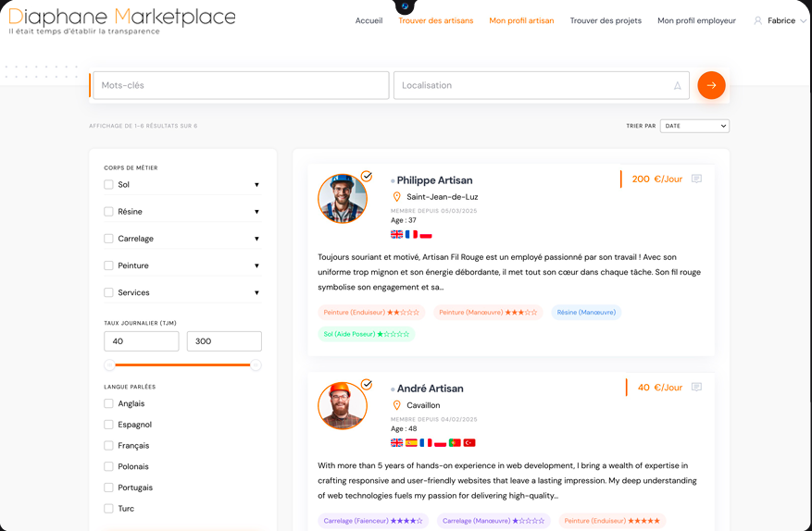Image resolution: width=812 pixels, height=531 pixels.
Task: Click the UK flag on Philippe's card
Action: pos(396,234)
